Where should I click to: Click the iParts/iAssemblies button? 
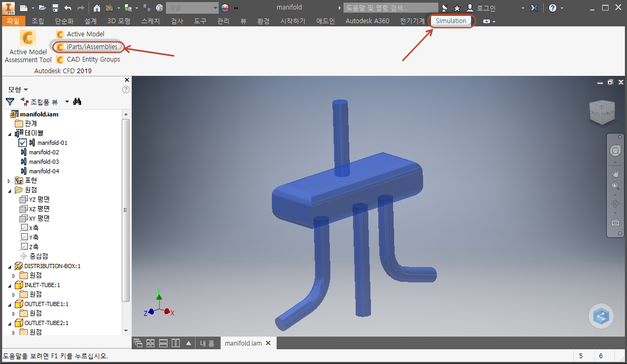[x=87, y=47]
